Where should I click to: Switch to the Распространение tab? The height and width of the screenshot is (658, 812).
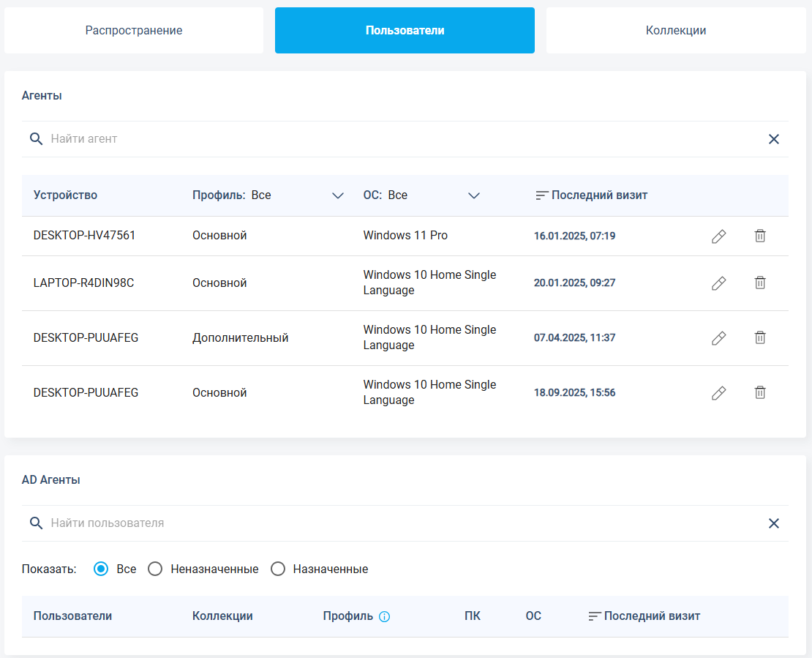coord(134,31)
